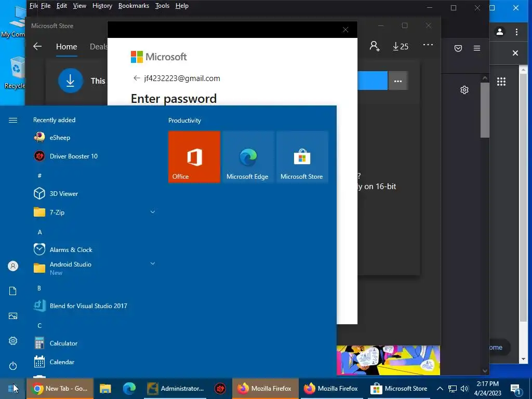This screenshot has height=399, width=532.
Task: Open Calculator from the app list
Action: 94,343
